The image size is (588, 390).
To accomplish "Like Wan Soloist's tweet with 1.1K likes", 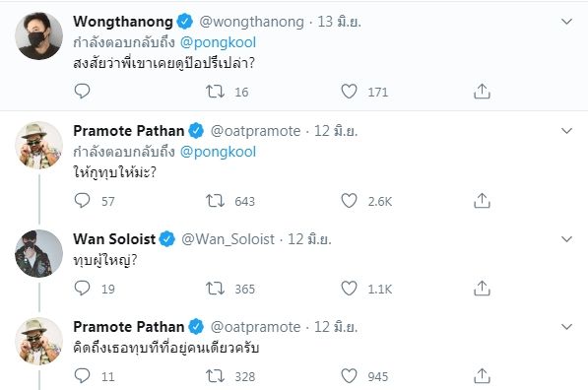I will click(x=349, y=289).
